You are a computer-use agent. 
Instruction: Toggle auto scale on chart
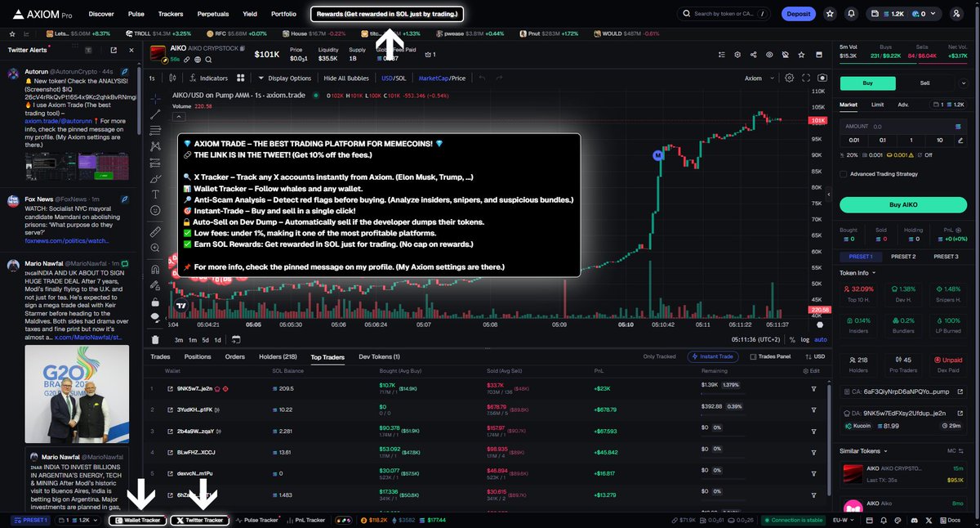pyautogui.click(x=821, y=339)
